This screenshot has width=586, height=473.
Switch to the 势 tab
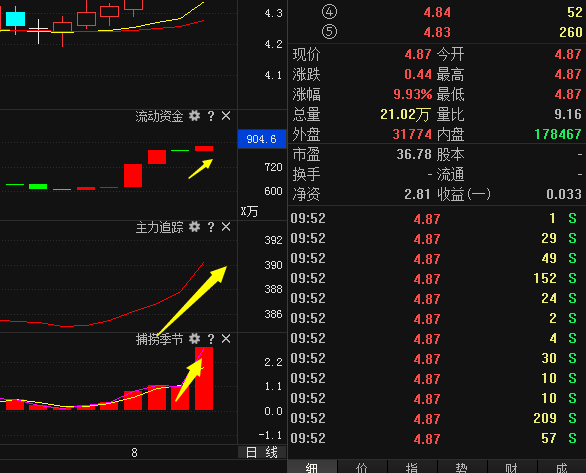pyautogui.click(x=462, y=467)
